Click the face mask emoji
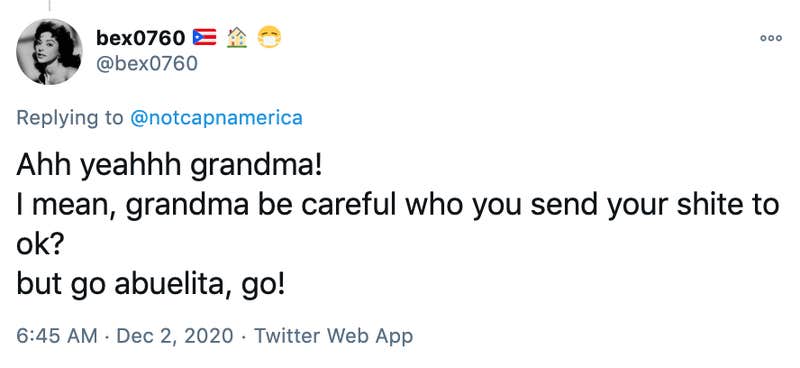The width and height of the screenshot is (800, 368). click(269, 37)
